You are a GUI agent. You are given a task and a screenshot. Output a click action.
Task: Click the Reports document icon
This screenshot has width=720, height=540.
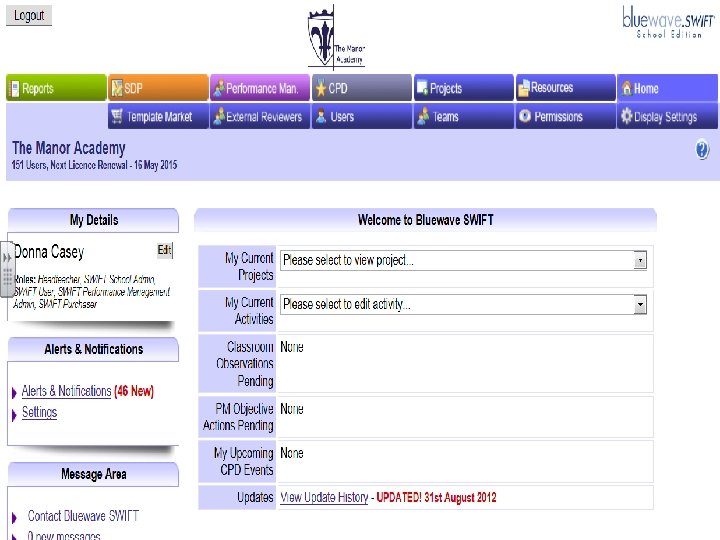click(x=15, y=88)
